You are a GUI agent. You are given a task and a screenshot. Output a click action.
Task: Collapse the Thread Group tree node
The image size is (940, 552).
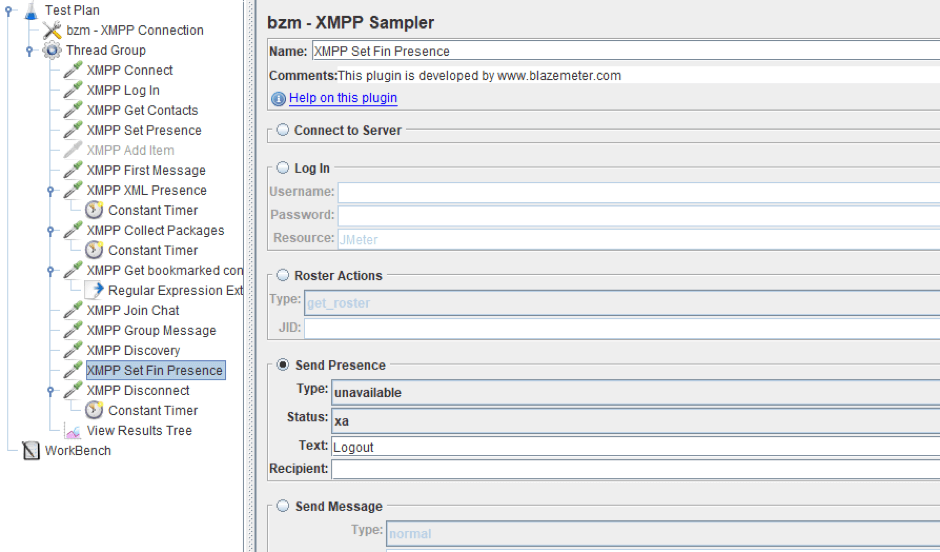point(29,51)
